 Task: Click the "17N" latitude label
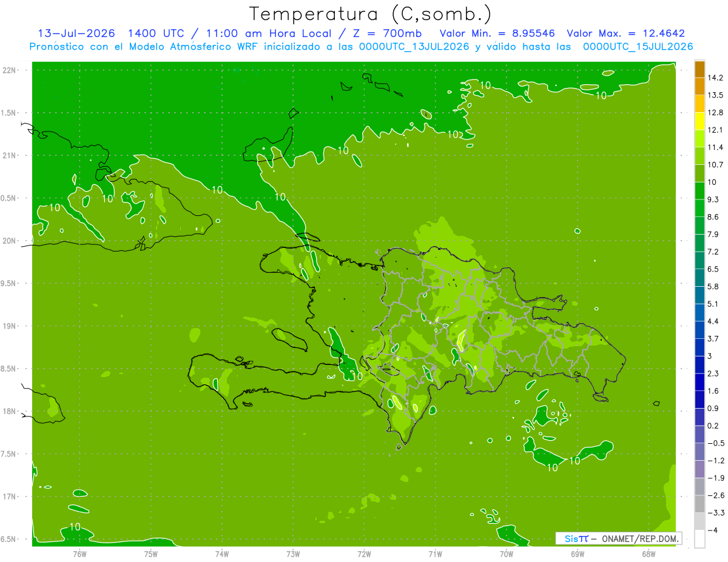pos(10,497)
